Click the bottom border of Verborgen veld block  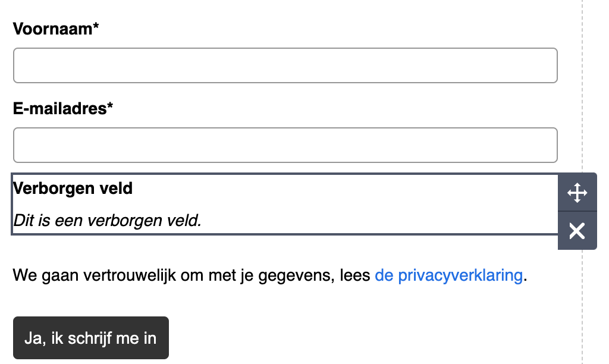coord(285,234)
